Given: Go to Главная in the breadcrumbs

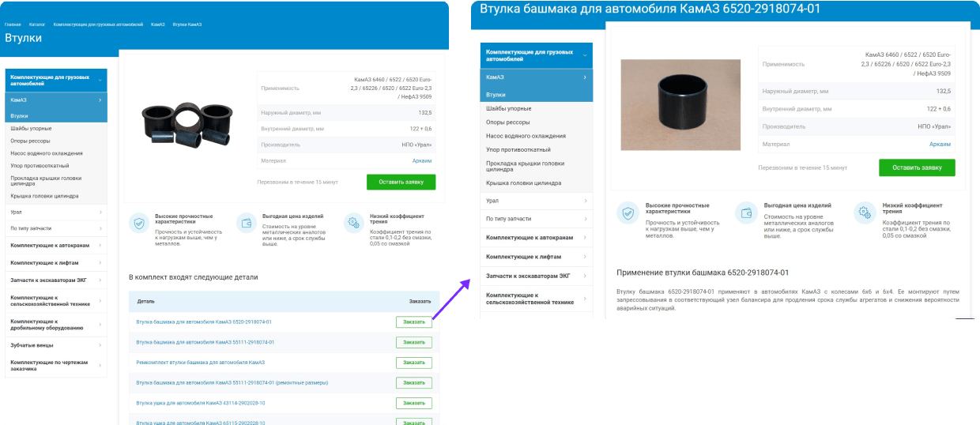Looking at the screenshot, I should (x=13, y=24).
